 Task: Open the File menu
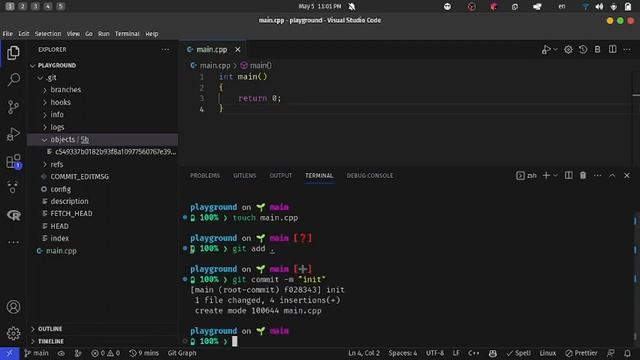click(x=7, y=34)
